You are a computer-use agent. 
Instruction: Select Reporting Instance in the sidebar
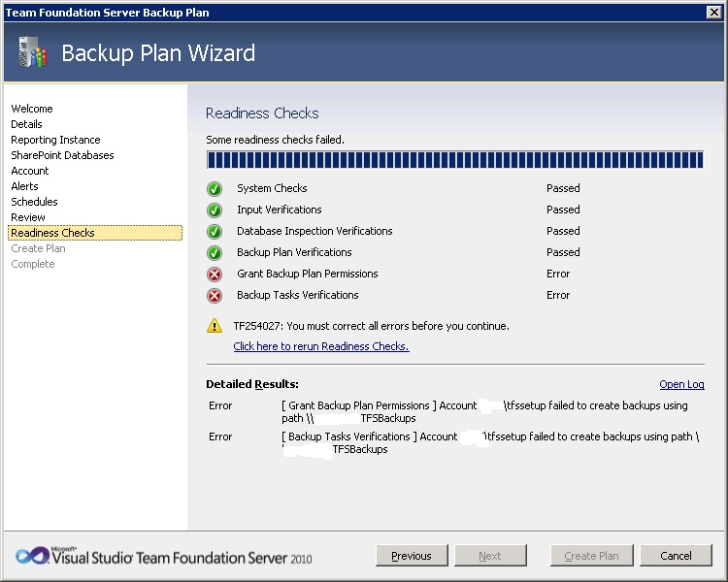coord(55,140)
